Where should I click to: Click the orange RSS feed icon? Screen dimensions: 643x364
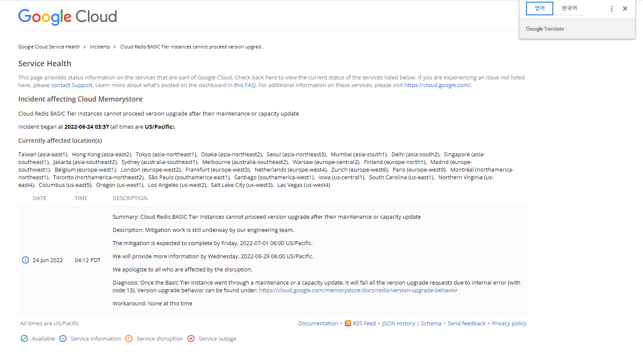[x=348, y=323]
